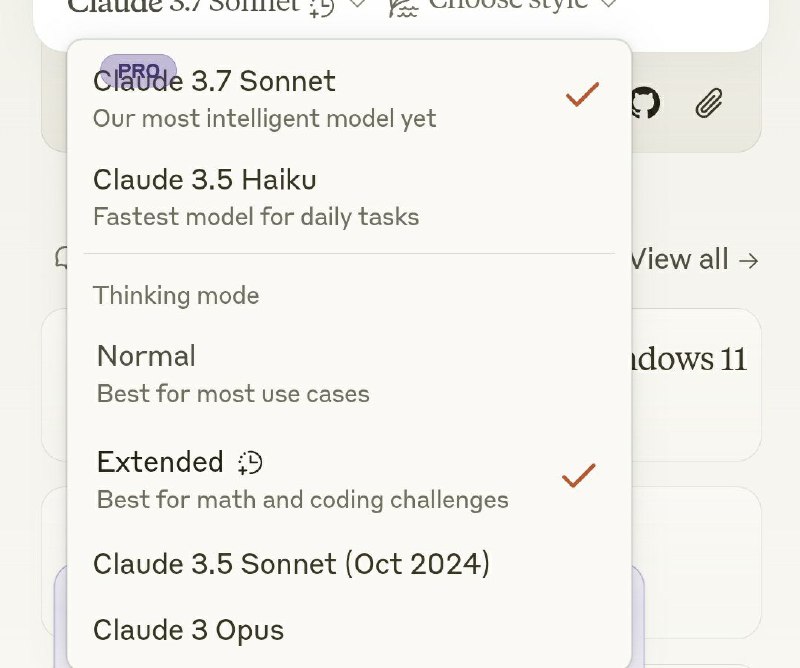Click the Claude 3.7 Sonnet model title
800x668 pixels.
[x=214, y=82]
